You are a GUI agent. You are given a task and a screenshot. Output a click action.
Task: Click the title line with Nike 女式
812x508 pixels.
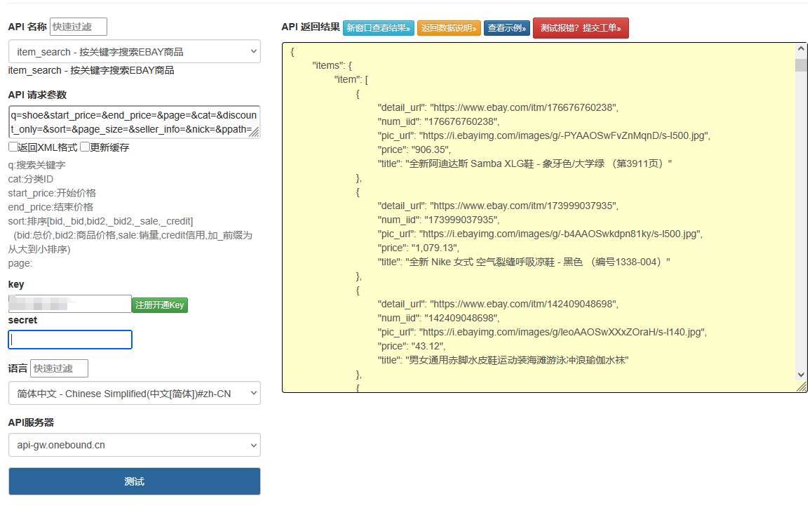(524, 262)
